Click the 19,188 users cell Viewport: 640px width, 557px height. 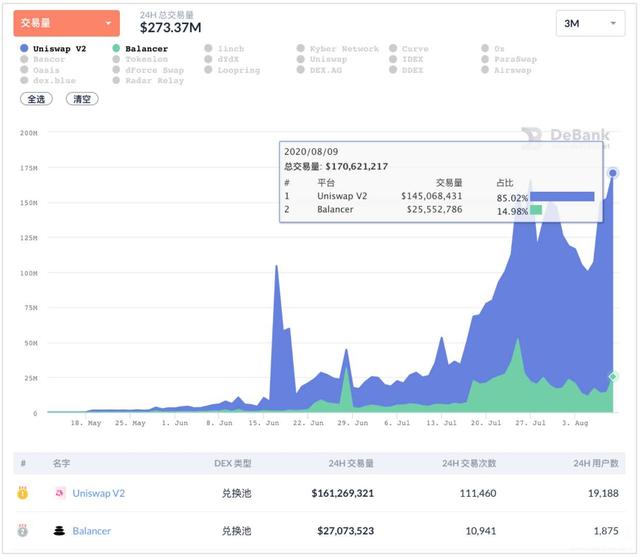pyautogui.click(x=603, y=493)
